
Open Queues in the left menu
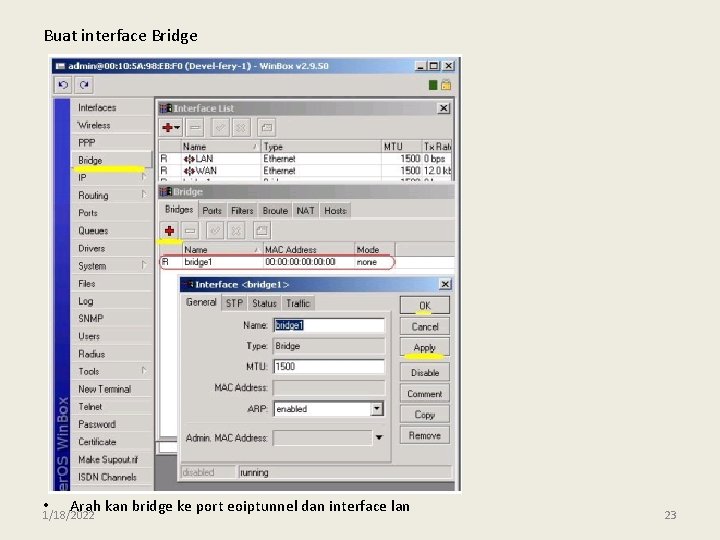click(x=112, y=231)
